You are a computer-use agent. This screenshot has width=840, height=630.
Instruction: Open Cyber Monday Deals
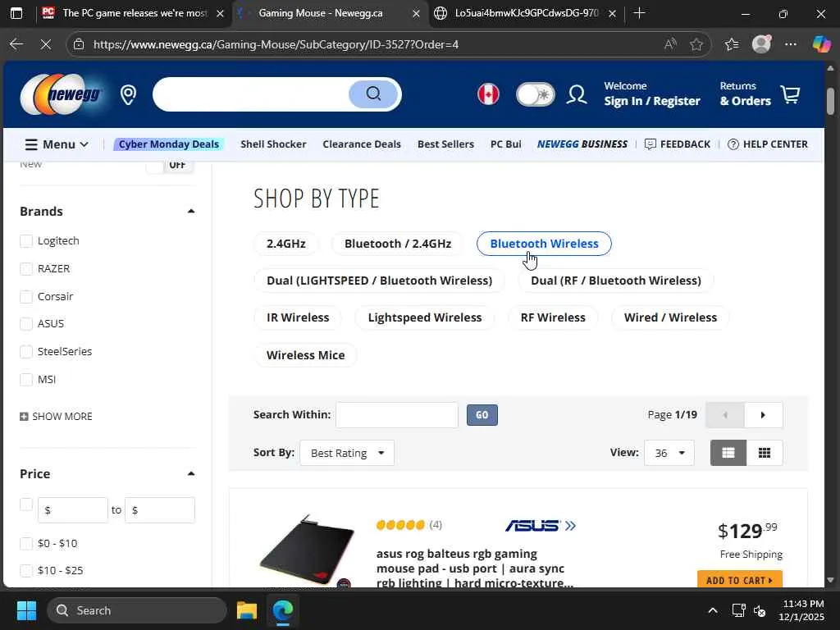pyautogui.click(x=169, y=144)
